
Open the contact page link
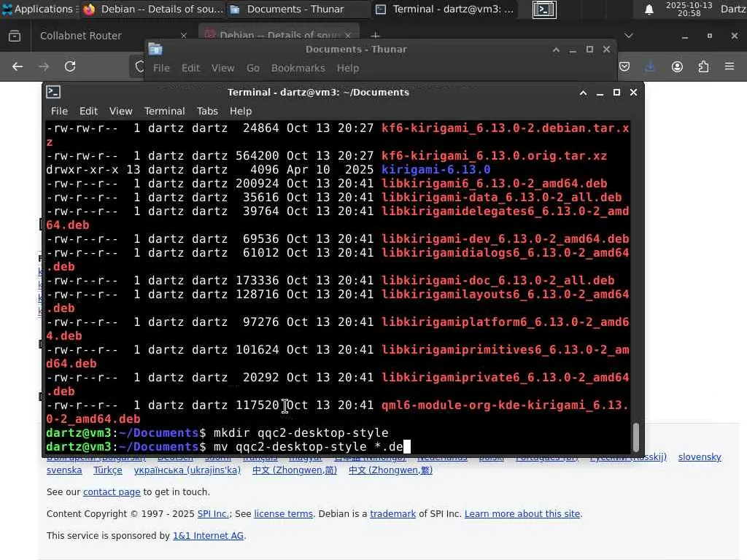click(x=112, y=492)
